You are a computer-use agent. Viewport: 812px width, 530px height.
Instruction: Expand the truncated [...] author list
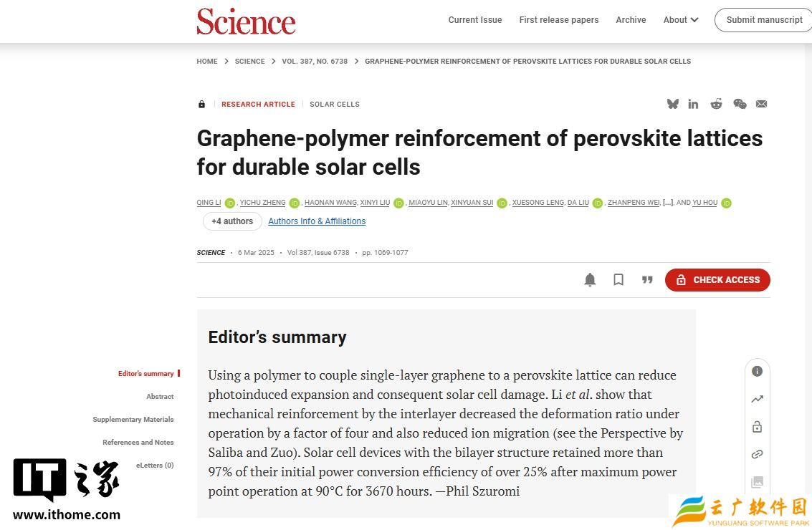click(x=668, y=203)
